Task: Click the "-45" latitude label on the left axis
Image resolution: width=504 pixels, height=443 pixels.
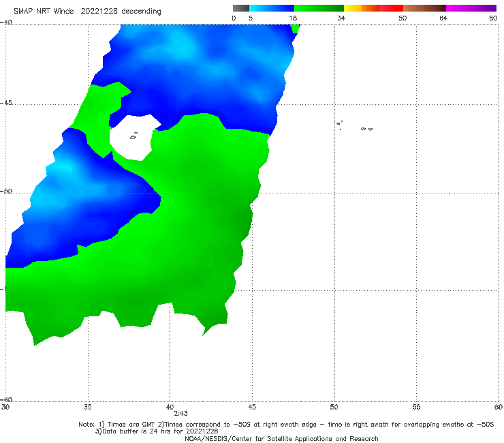Action: pos(6,103)
